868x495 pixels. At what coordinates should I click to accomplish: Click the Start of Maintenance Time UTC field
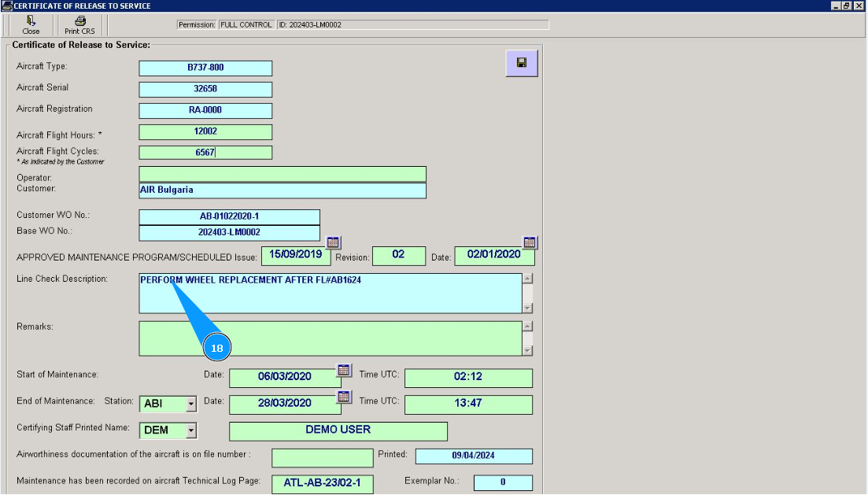pyautogui.click(x=468, y=377)
